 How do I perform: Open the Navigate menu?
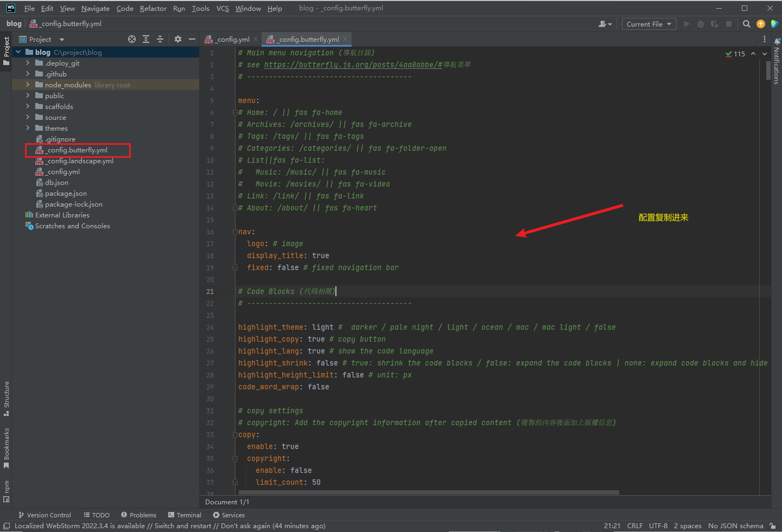pos(96,8)
